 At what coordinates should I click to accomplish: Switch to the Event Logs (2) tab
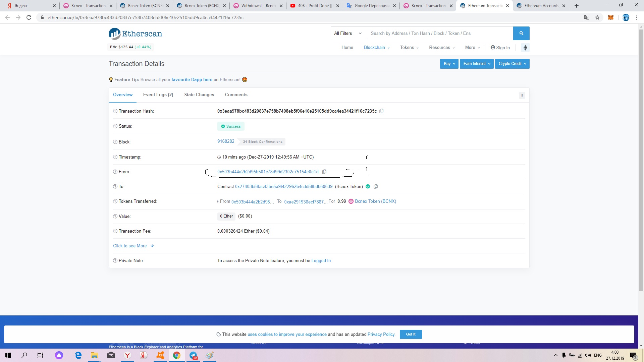[158, 95]
